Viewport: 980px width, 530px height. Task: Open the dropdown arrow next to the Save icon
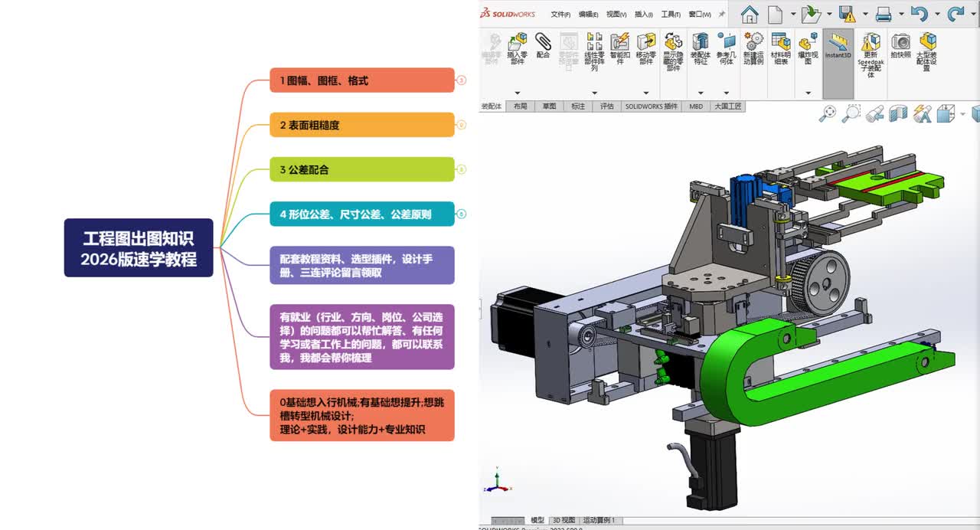click(865, 14)
